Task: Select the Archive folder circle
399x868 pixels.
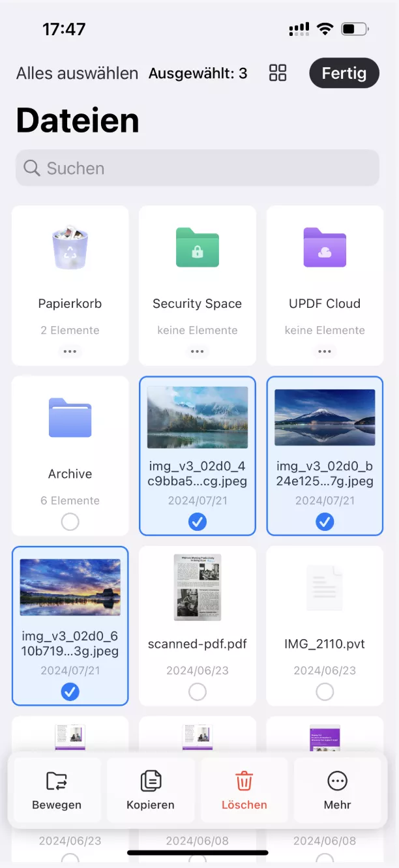Action: point(70,522)
